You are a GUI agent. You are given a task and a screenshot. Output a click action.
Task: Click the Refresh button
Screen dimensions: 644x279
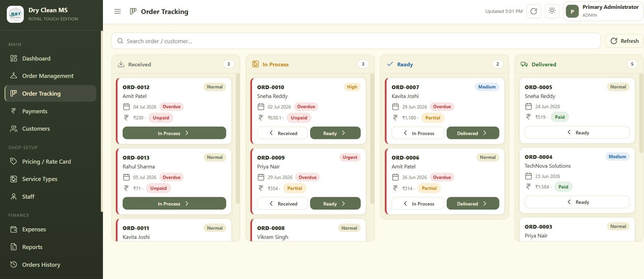[x=624, y=41]
